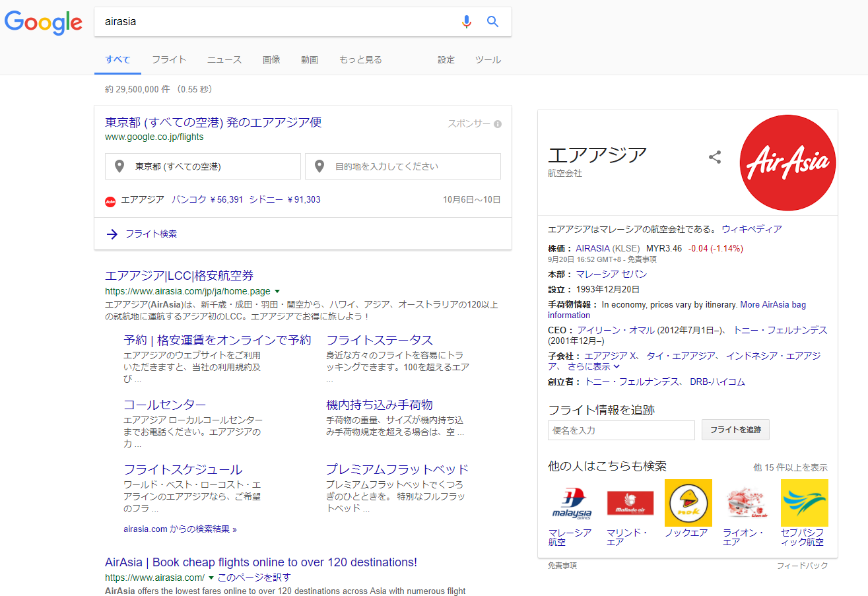The width and height of the screenshot is (868, 596).
Task: Click the スポンサー info icon
Action: pyautogui.click(x=498, y=124)
